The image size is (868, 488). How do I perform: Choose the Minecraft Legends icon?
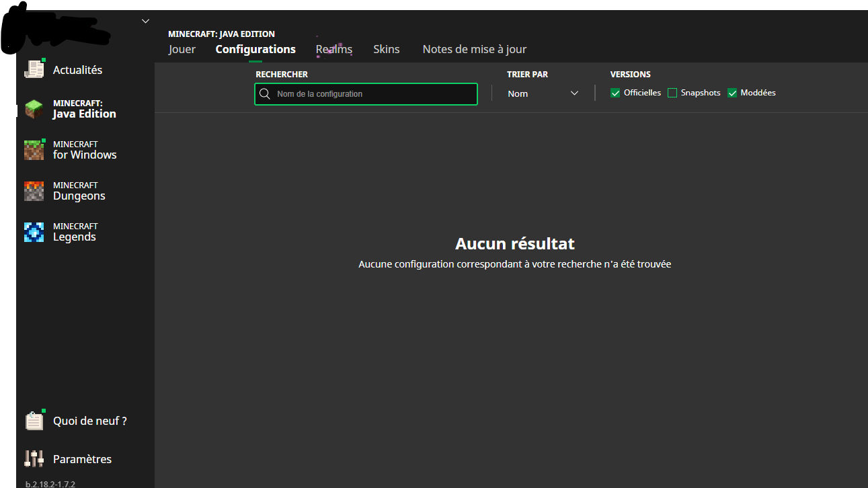click(34, 232)
